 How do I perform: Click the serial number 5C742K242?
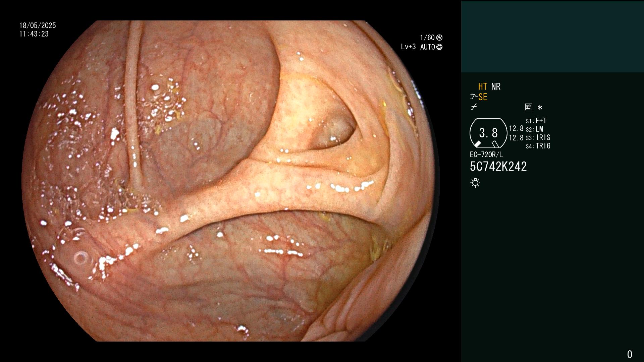(498, 167)
